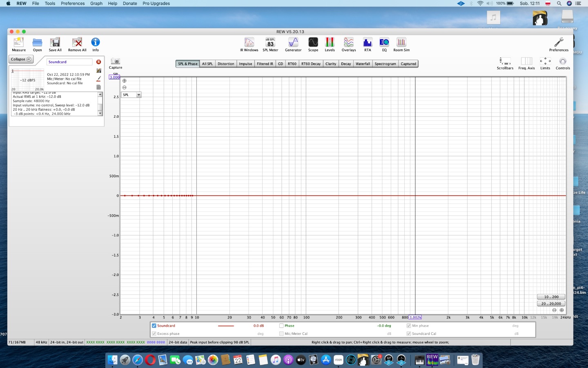
Task: Open the Levels meters
Action: click(330, 44)
